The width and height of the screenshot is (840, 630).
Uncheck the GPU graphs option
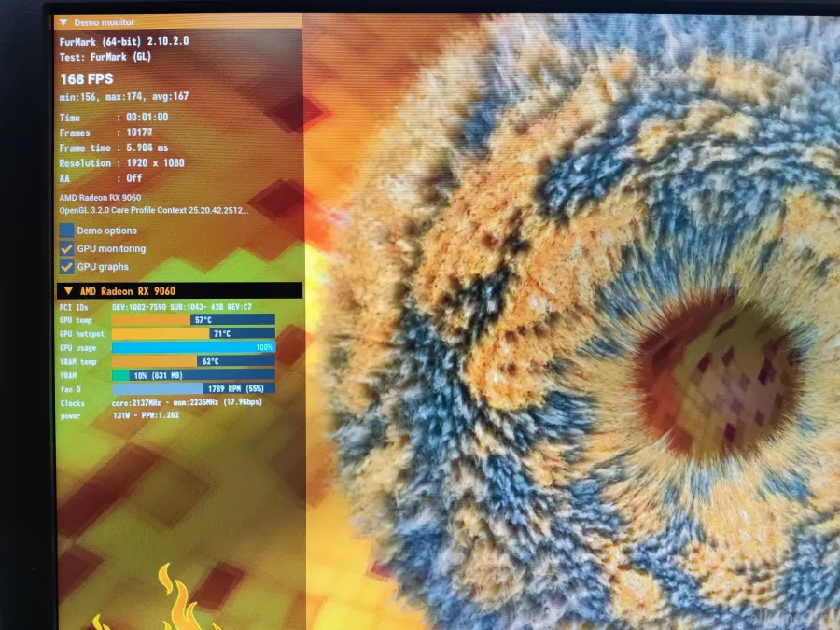click(x=66, y=267)
